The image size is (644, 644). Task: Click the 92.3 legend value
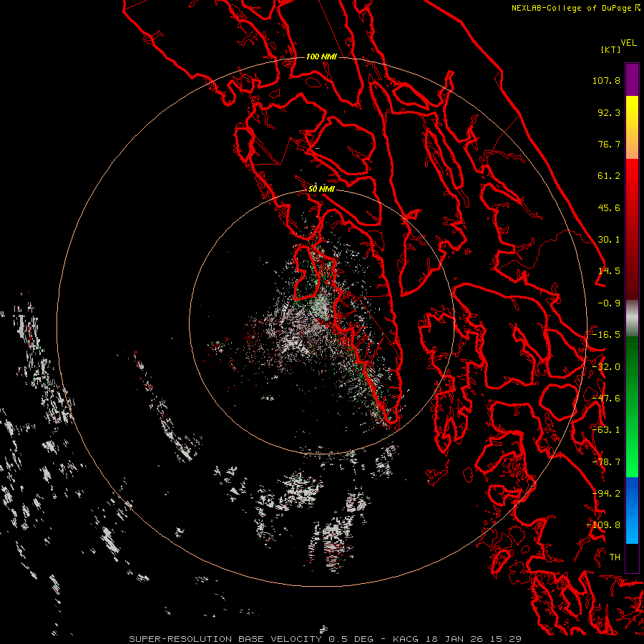click(x=609, y=112)
